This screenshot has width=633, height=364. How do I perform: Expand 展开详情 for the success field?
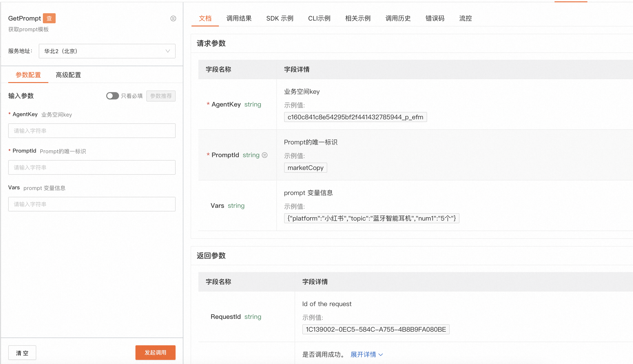[367, 354]
